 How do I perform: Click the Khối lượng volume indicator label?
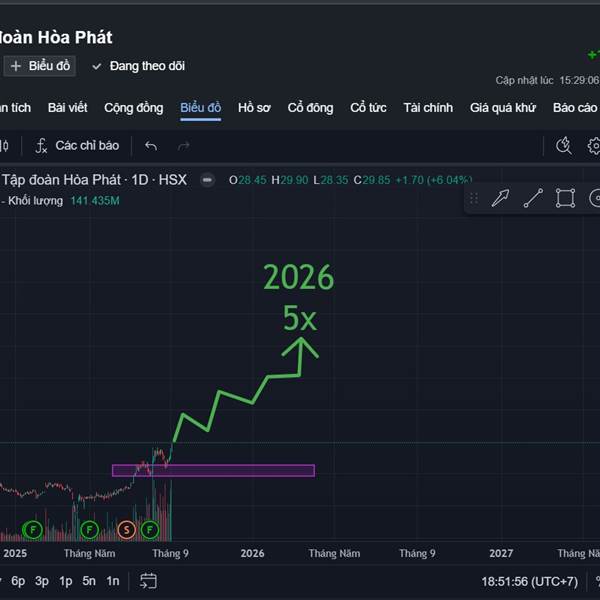(x=35, y=201)
